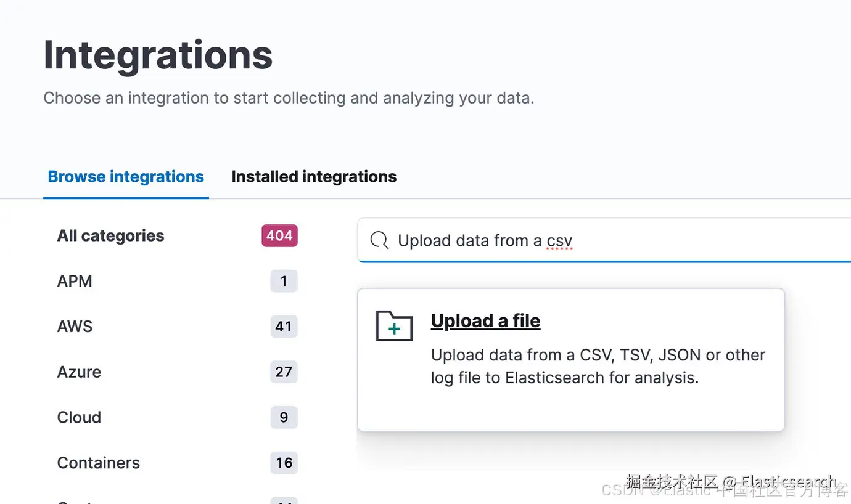Click the Integrations page title
Screen dimensions: 851x504
click(x=158, y=55)
